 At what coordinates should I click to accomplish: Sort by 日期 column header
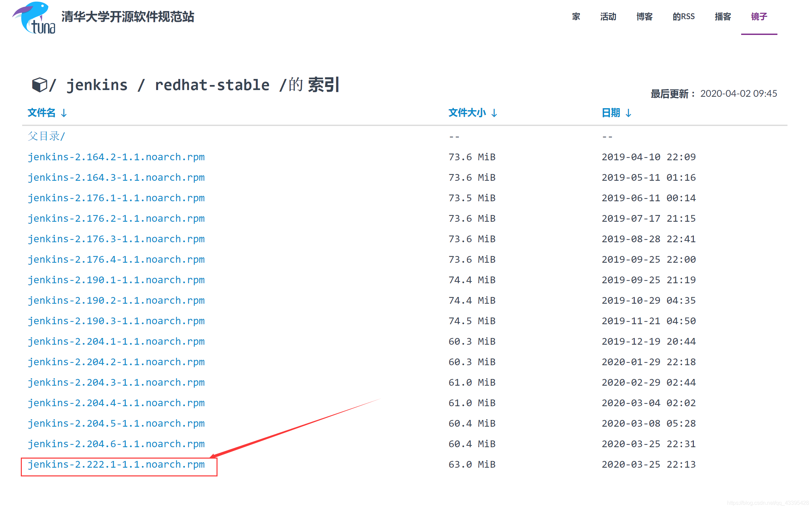click(616, 113)
